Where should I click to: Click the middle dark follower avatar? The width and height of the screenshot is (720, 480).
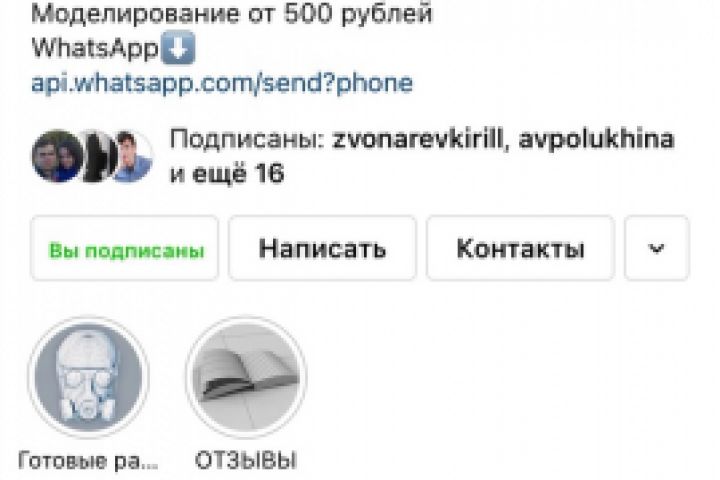(98, 156)
